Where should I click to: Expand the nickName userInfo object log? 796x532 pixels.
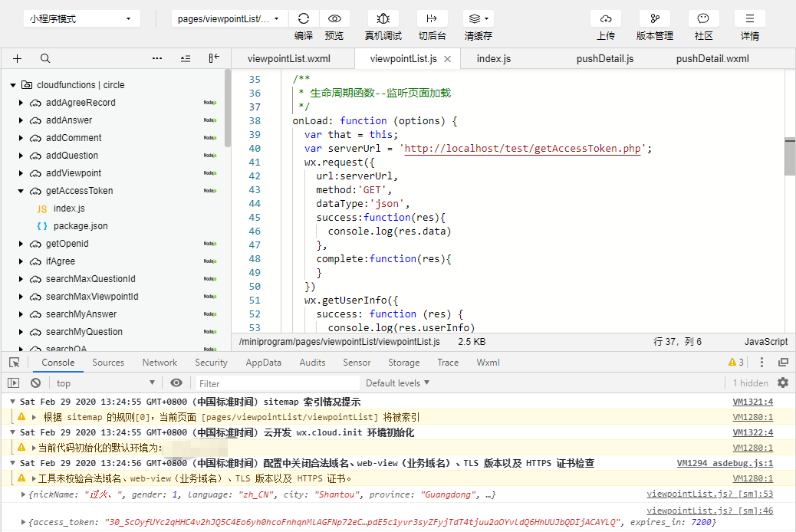(23, 494)
